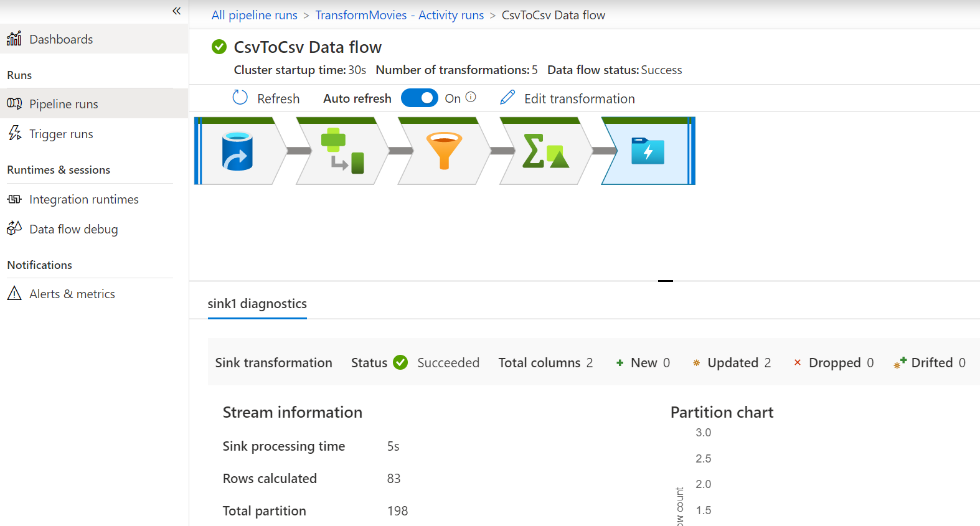Navigate to All pipeline runs breadcrumb

[254, 15]
